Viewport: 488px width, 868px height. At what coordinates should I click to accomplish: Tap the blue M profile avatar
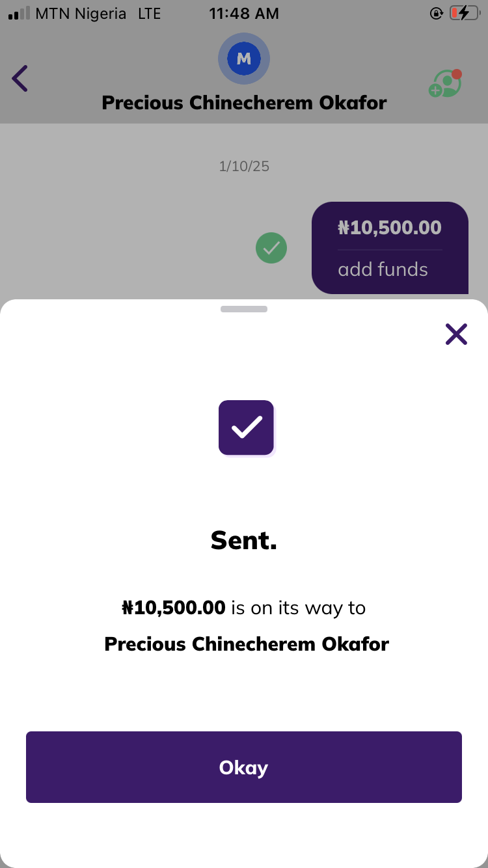[x=244, y=59]
